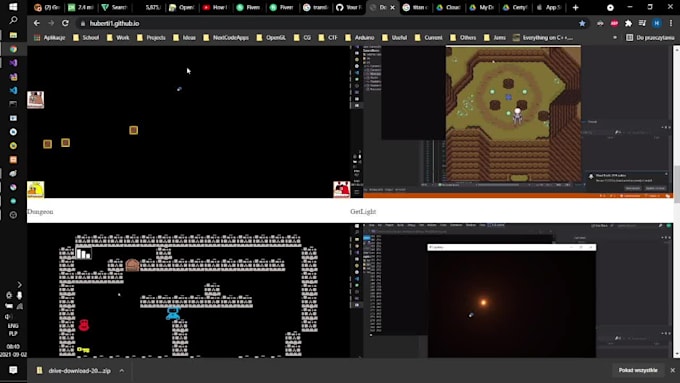Reload the page with the refresh icon
680x383 pixels.
65,23
